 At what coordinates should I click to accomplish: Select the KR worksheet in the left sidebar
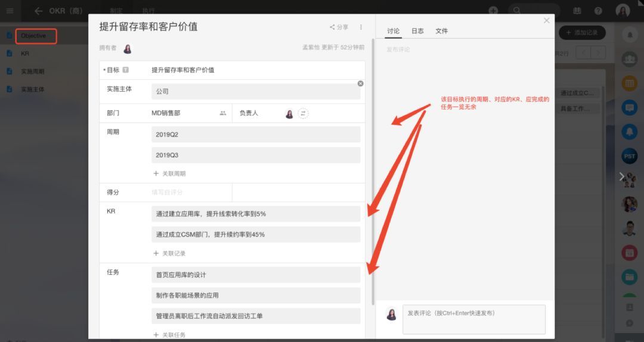tap(25, 54)
